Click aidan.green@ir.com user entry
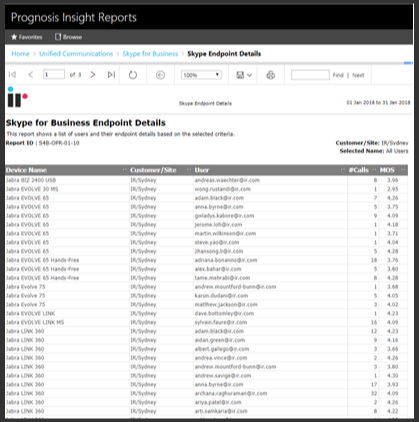The width and height of the screenshot is (419, 422). (220, 340)
